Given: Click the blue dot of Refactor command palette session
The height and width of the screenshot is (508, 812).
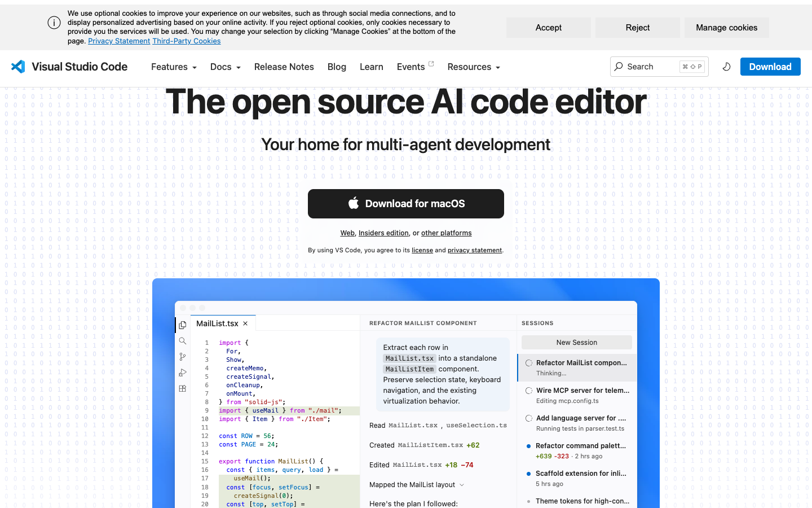Looking at the screenshot, I should point(528,446).
